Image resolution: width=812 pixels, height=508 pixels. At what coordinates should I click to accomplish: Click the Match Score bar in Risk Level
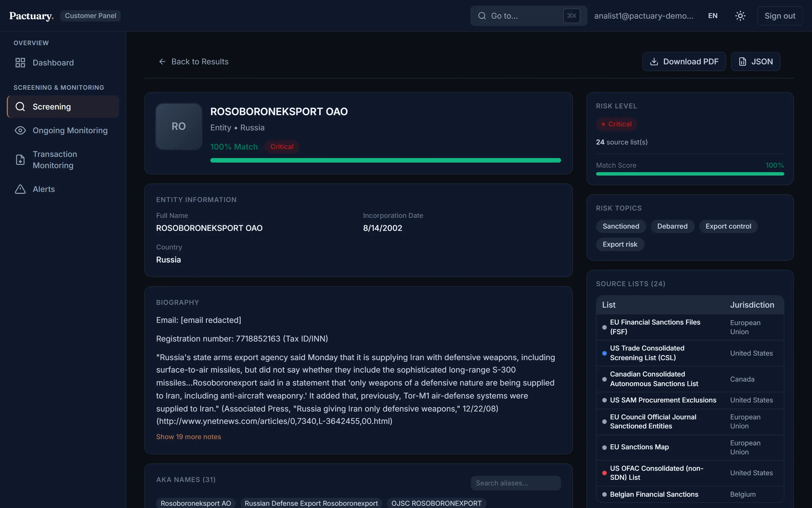point(690,174)
